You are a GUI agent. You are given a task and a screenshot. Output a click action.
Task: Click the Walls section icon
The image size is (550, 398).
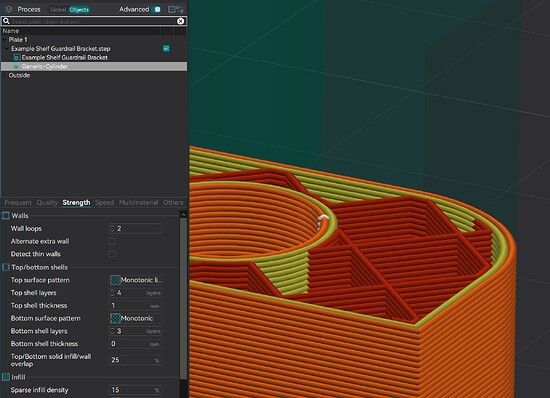6,216
